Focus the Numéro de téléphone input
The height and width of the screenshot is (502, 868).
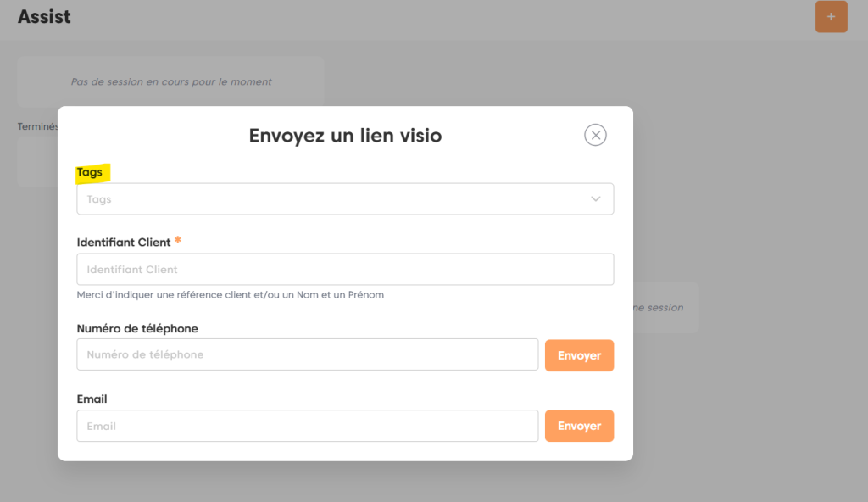point(307,354)
